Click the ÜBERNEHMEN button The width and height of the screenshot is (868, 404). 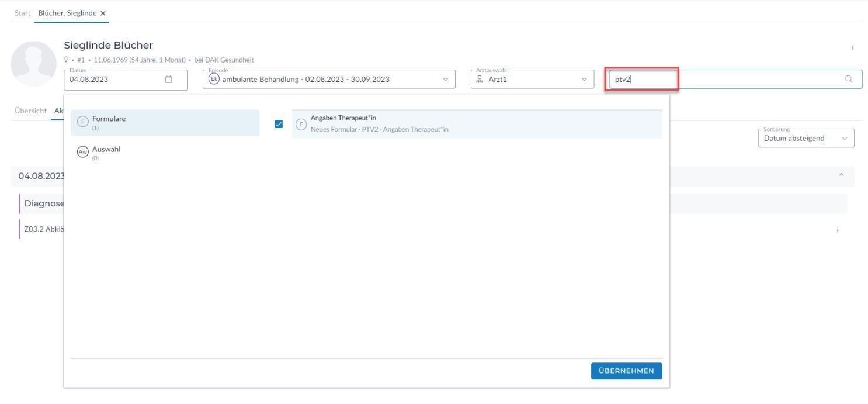pos(626,371)
